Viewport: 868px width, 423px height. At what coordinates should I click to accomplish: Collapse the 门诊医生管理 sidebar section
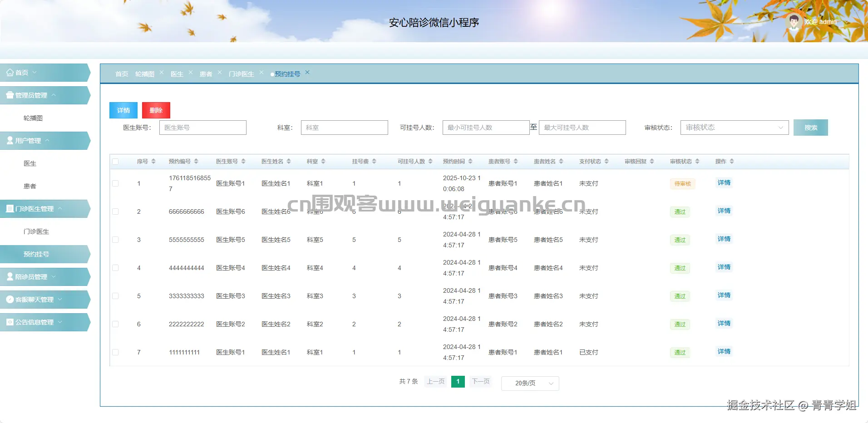pos(60,209)
